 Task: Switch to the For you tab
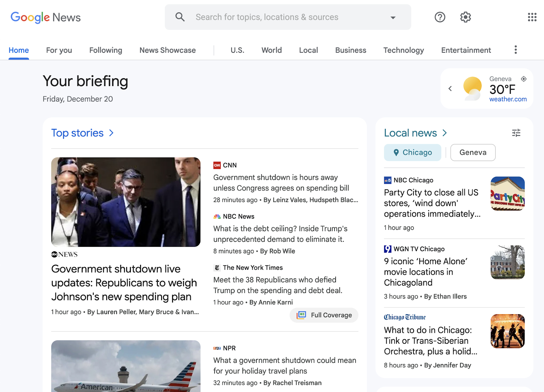tap(59, 50)
